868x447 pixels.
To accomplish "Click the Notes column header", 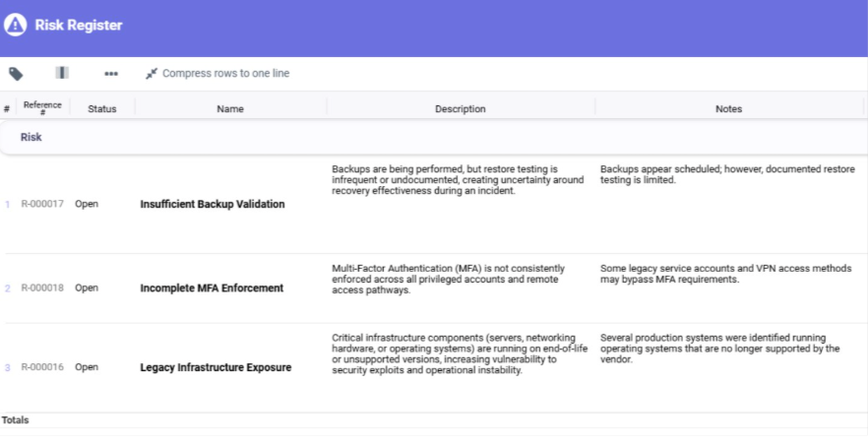I will 728,109.
